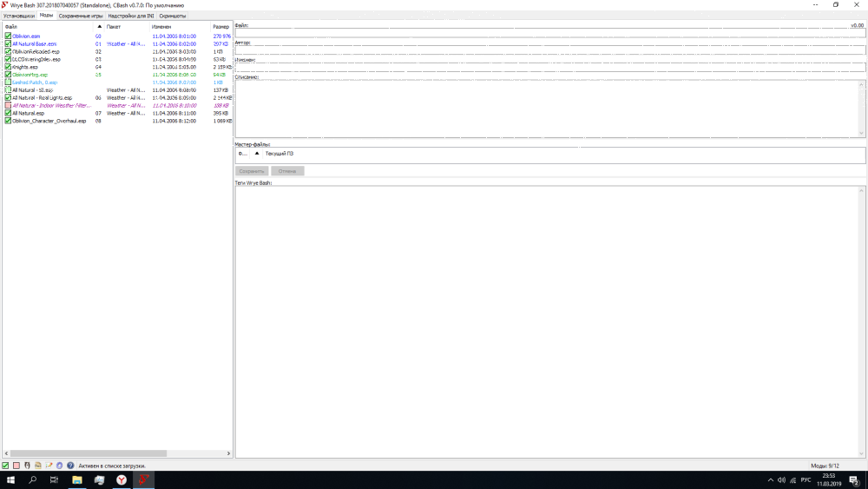This screenshot has width=868, height=489.
Task: Open settings via the blue gear icon
Action: click(x=59, y=466)
